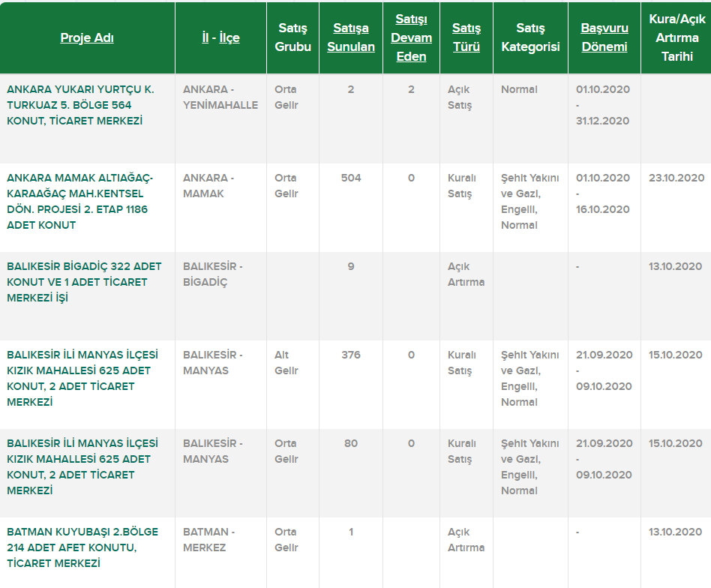The height and width of the screenshot is (588, 711).
Task: Click the İl header link
Action: [205, 37]
